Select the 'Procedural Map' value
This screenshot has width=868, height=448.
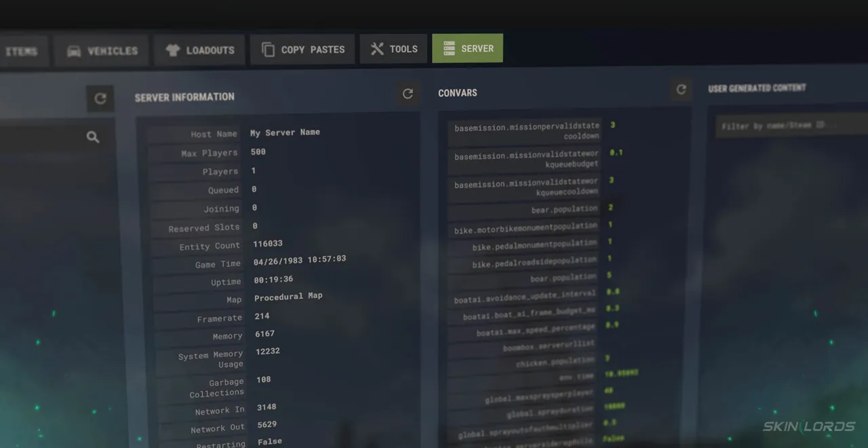click(288, 297)
